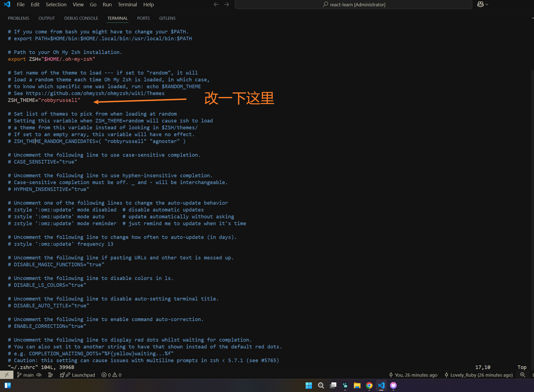Switch to the GITLENS panel tab

point(167,18)
